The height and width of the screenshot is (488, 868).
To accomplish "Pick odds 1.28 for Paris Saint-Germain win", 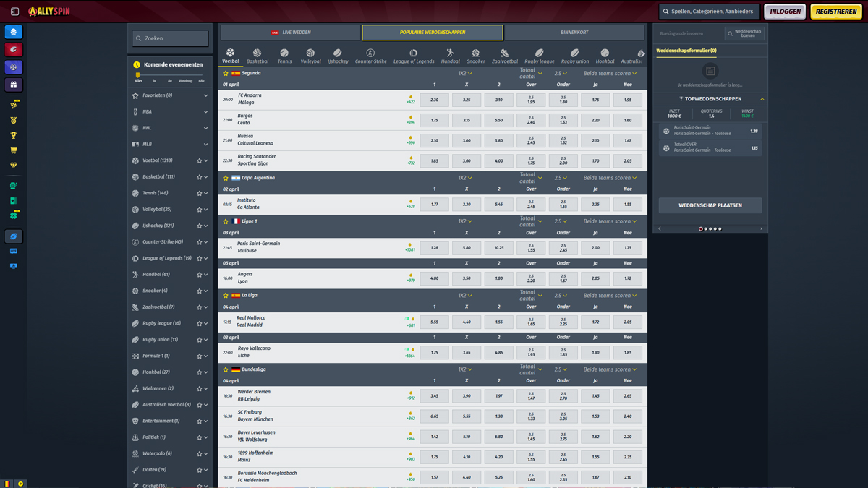I will (x=434, y=248).
